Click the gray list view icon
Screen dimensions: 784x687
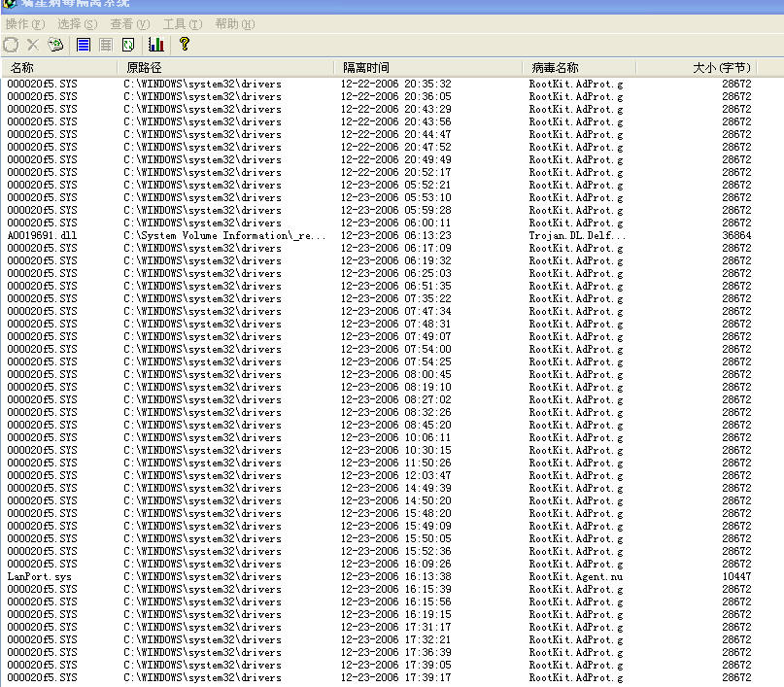click(x=106, y=45)
